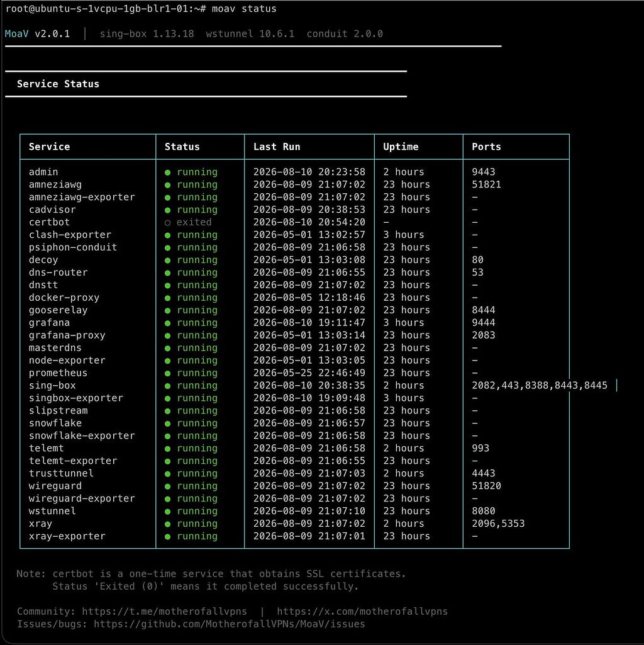Select the 'moav status' command text
The image size is (644, 645).
(x=244, y=9)
